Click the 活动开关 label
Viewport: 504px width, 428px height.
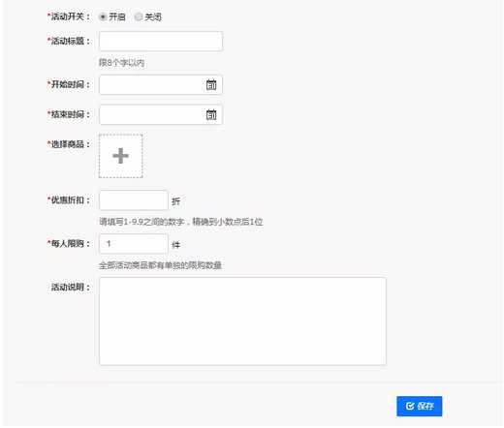pos(69,16)
